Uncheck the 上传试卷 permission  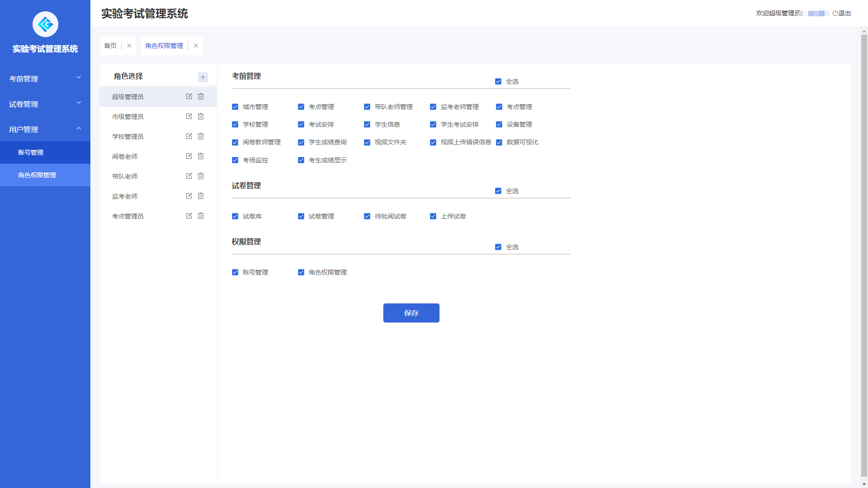pyautogui.click(x=433, y=216)
